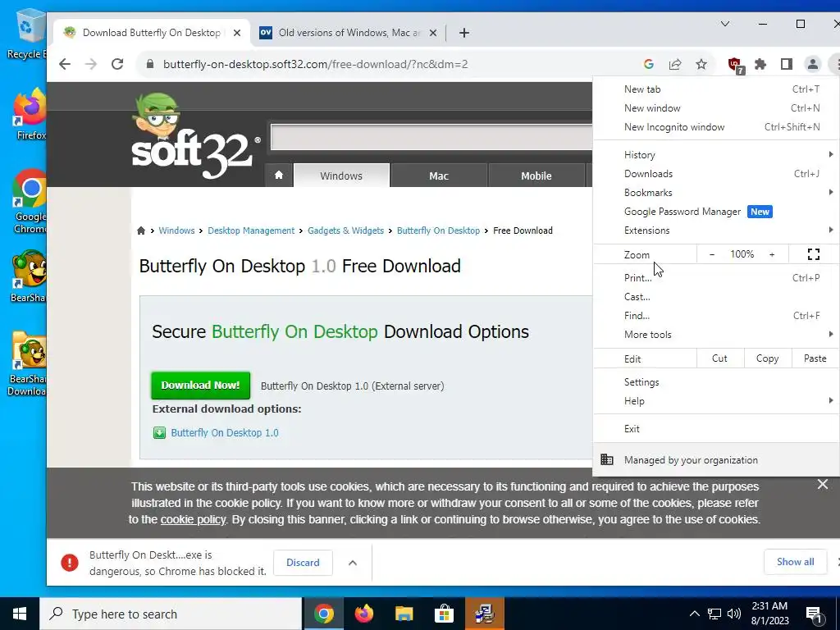Viewport: 840px width, 630px height.
Task: Click the breadcrumb home icon
Action: point(141,231)
